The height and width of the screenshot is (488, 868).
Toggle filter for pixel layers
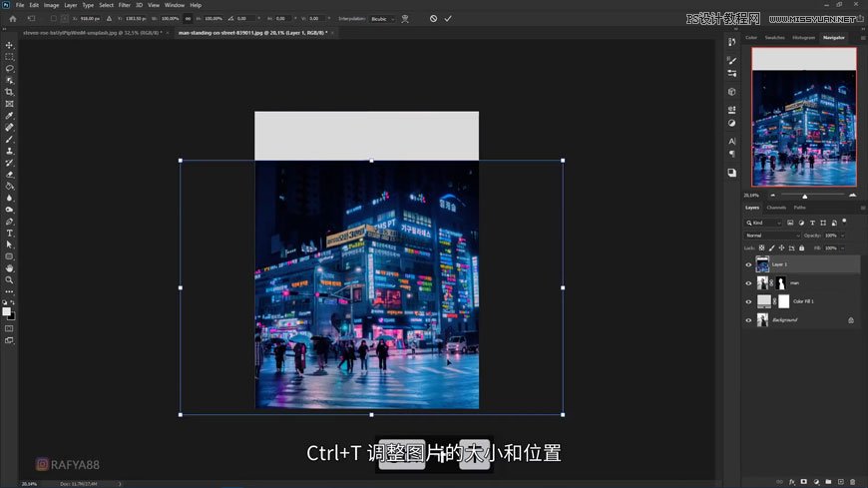790,223
